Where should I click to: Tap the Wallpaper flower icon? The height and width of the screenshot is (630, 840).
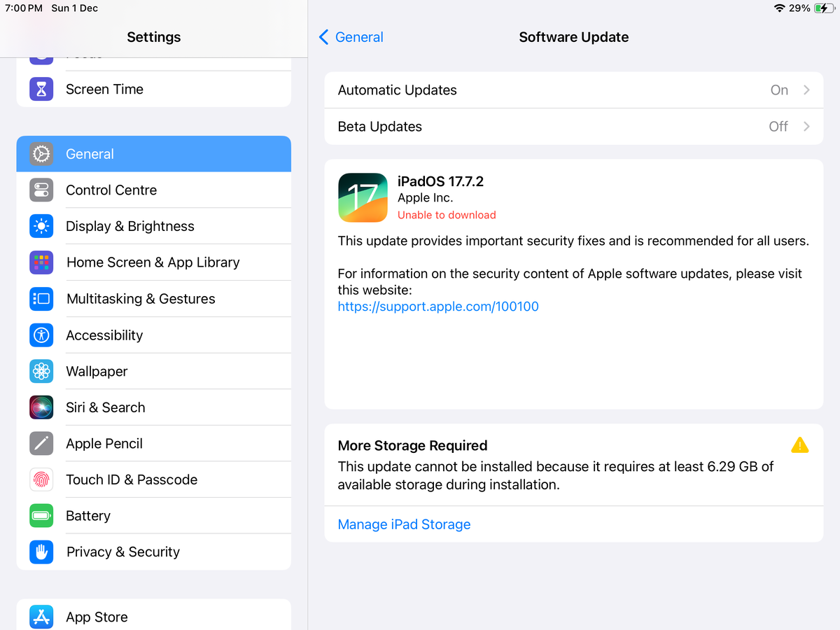click(x=41, y=371)
